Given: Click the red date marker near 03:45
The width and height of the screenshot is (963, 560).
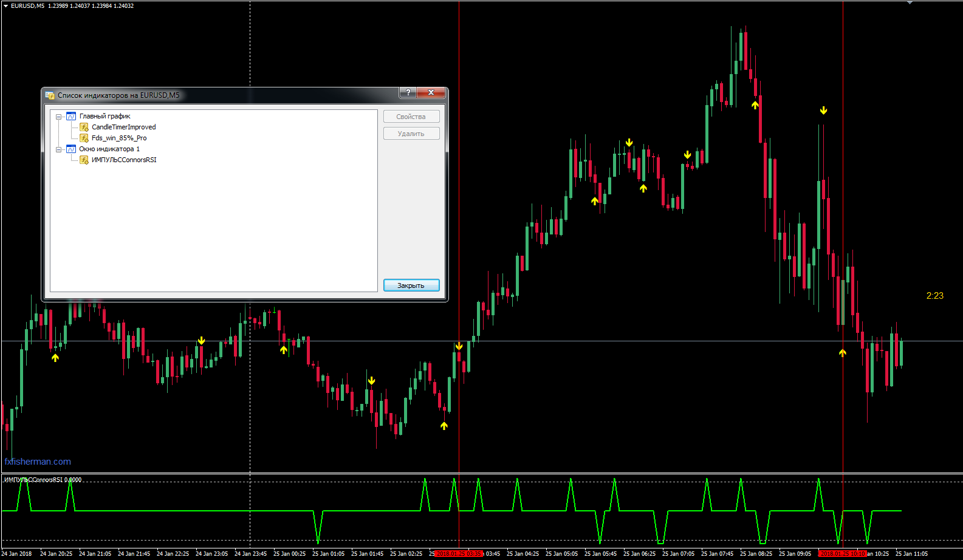Looking at the screenshot, I should pos(459,554).
